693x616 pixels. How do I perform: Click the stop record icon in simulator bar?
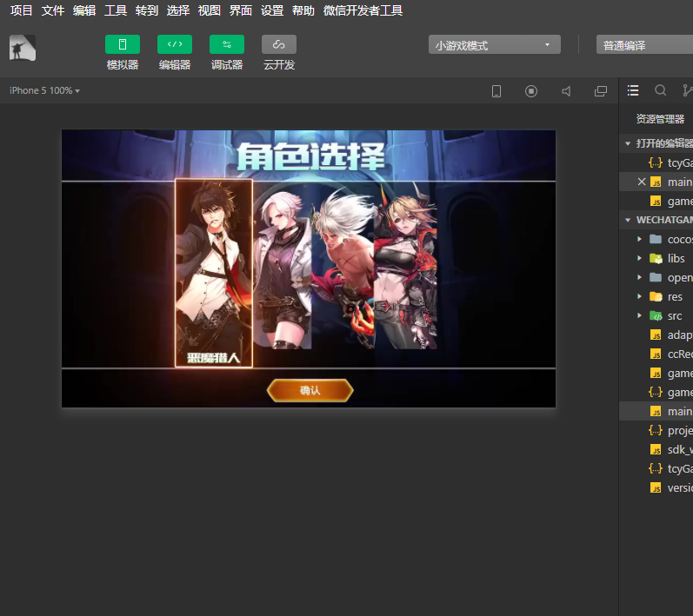tap(531, 91)
